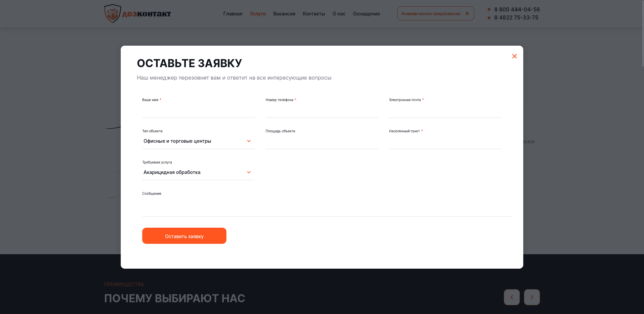
Task: Click the double-arrow icon in the commercial offer button
Action: pos(467,13)
